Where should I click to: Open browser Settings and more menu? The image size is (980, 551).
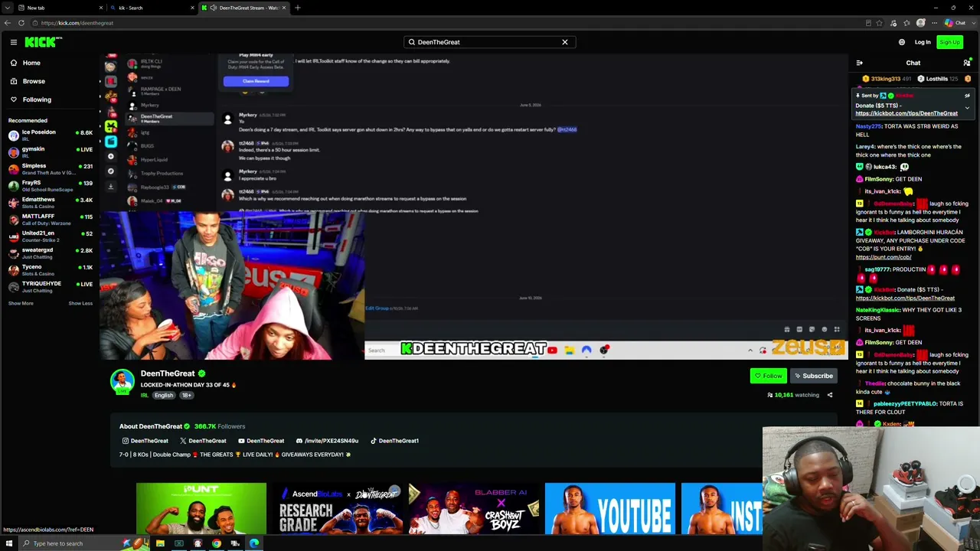[x=935, y=23]
